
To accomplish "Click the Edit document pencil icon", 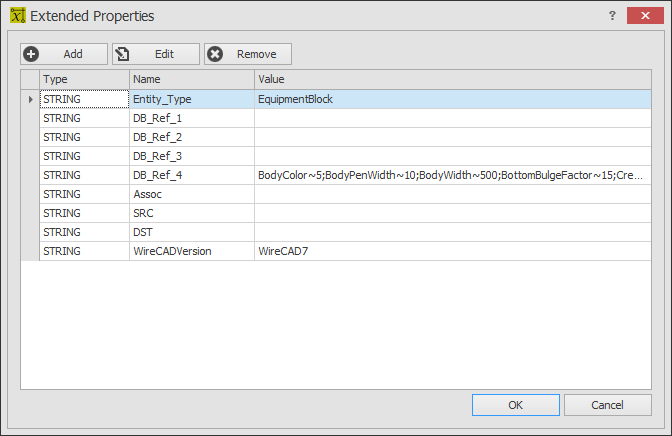I will tap(122, 54).
